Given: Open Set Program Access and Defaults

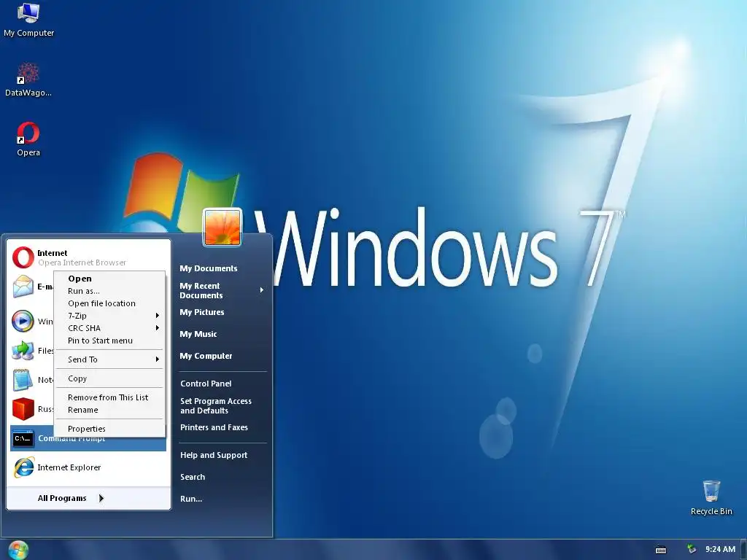Looking at the screenshot, I should point(216,405).
